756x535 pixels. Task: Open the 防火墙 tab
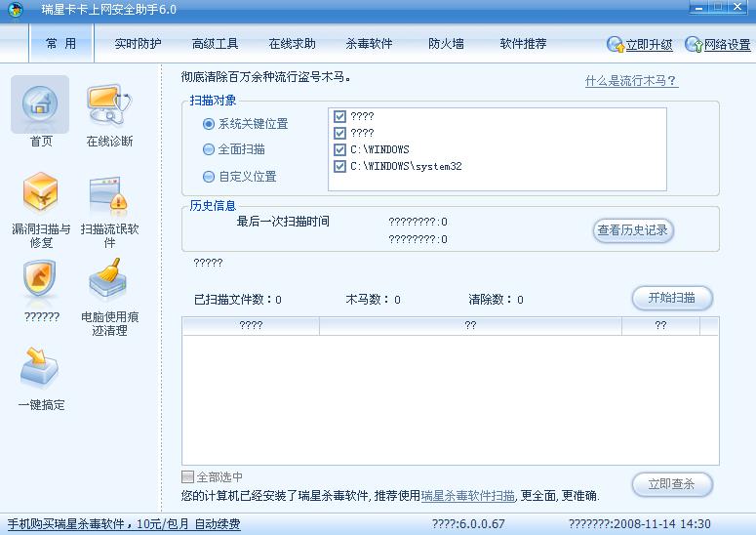446,44
